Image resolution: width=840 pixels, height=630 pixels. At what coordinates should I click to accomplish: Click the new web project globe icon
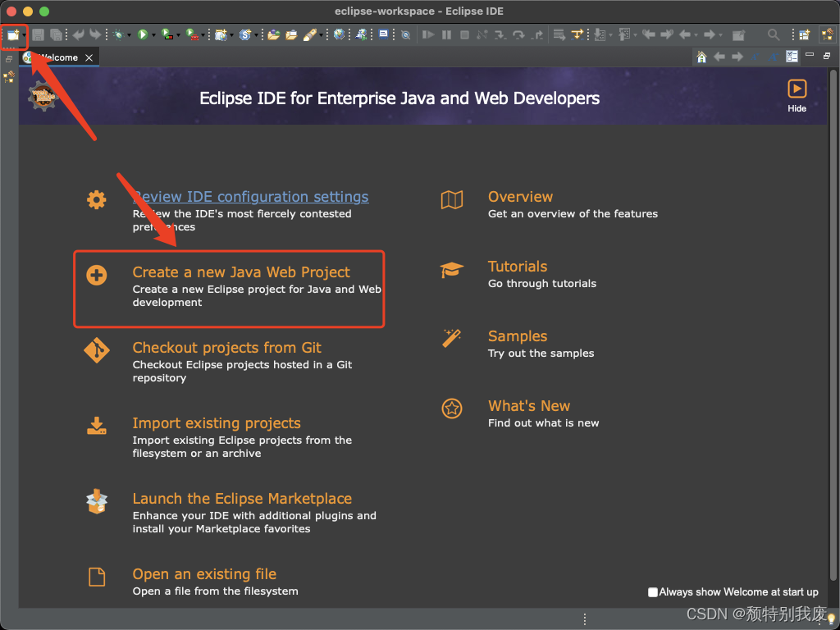coord(221,35)
